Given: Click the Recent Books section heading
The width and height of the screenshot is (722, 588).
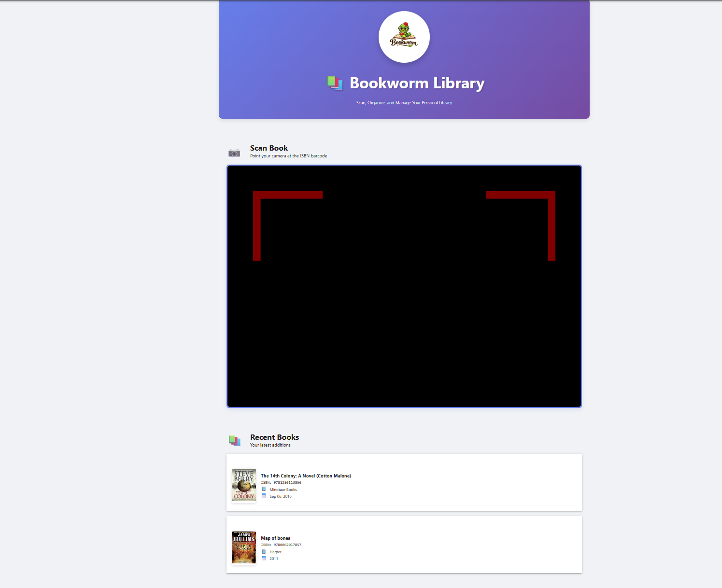Looking at the screenshot, I should coord(274,437).
